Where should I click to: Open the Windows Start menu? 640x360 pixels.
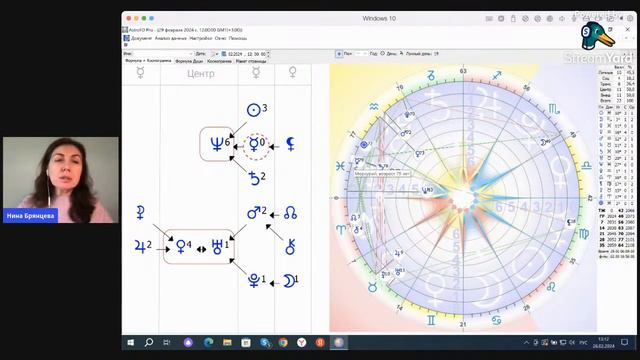click(x=131, y=342)
